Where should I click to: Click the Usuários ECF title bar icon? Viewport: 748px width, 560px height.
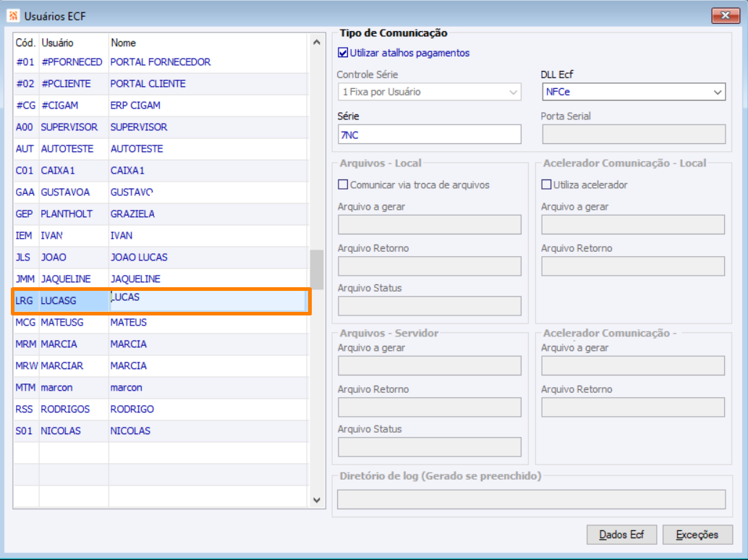point(13,15)
